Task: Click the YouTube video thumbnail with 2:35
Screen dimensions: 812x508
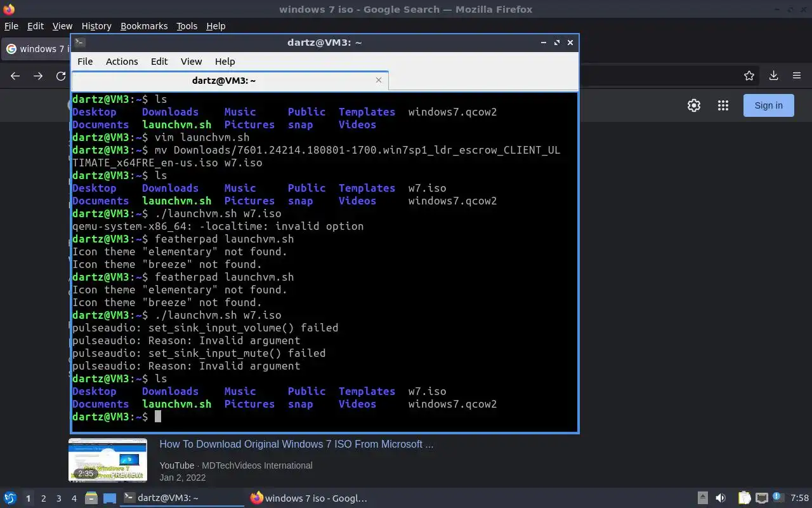Action: click(x=108, y=460)
